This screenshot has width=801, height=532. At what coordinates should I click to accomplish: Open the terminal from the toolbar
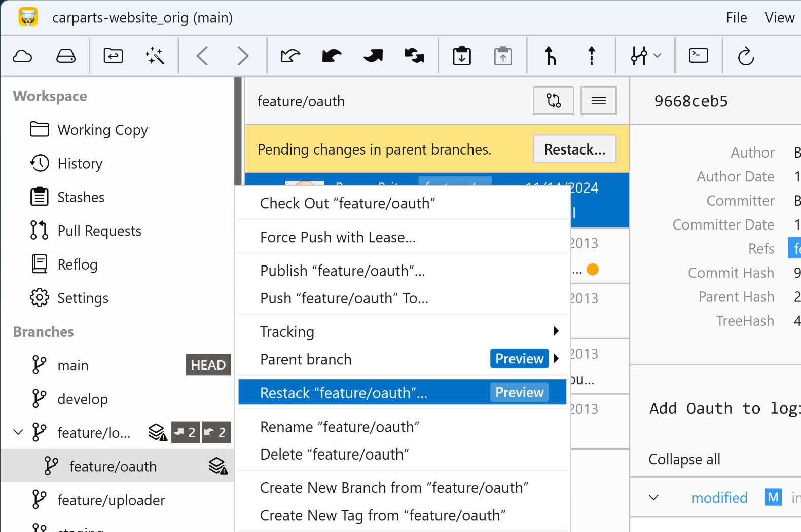698,56
